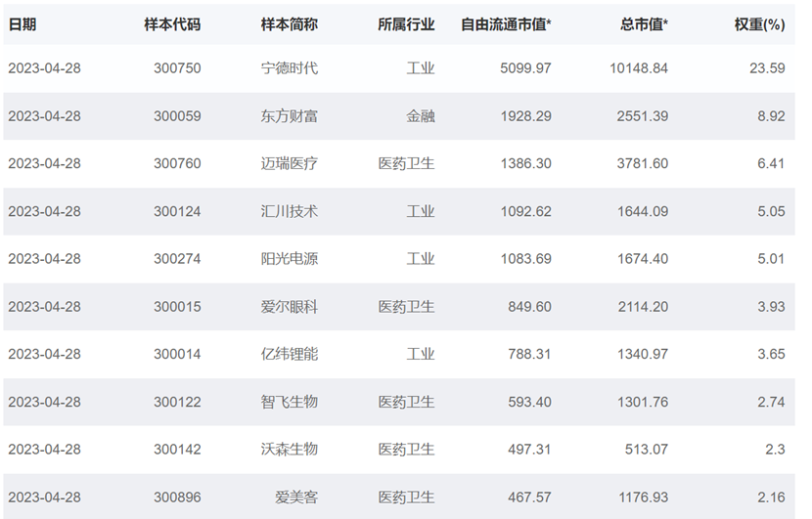Click weight value 3.93
The image size is (812, 519).
point(771,307)
